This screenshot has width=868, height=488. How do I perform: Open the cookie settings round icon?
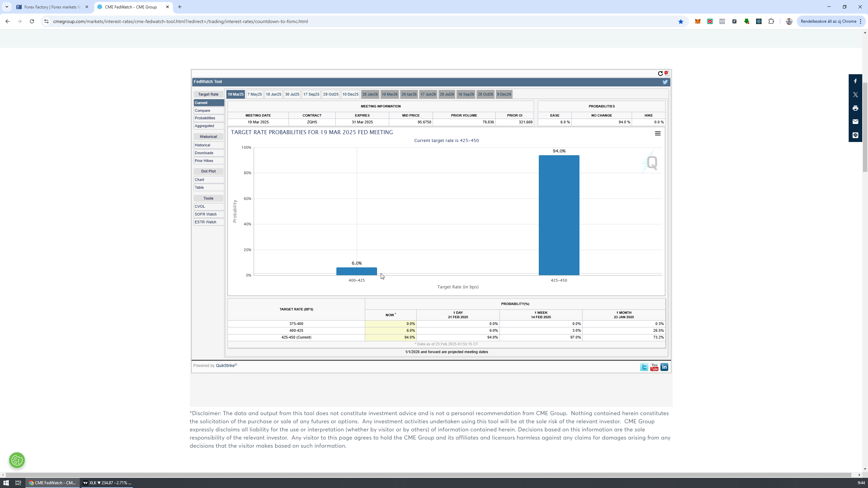coord(17,460)
